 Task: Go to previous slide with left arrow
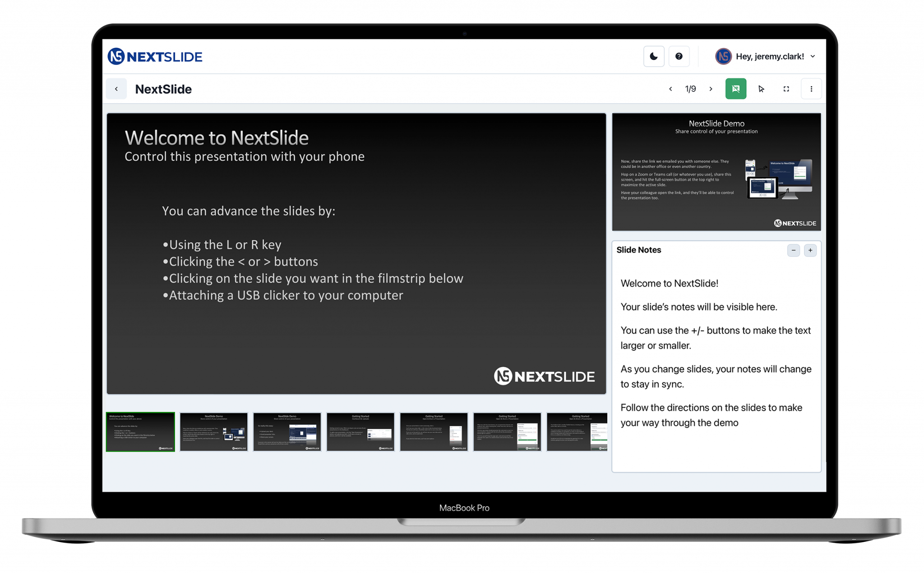pyautogui.click(x=670, y=89)
